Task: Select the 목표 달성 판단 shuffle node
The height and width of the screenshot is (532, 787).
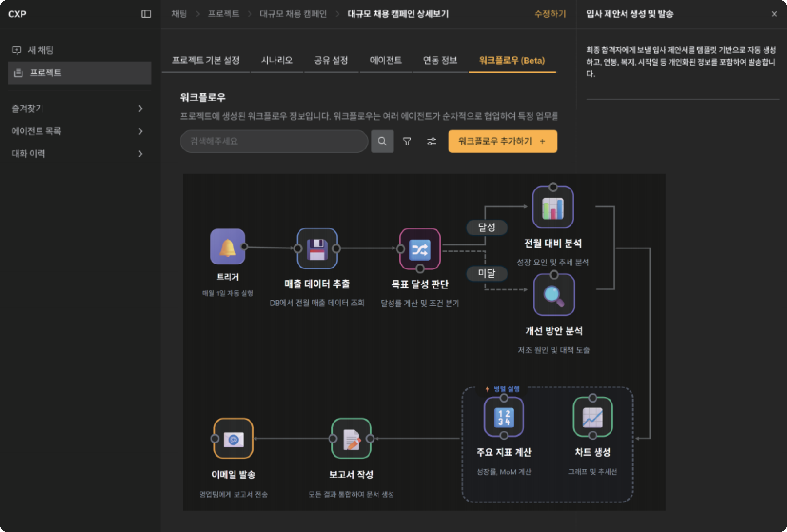Action: click(420, 249)
